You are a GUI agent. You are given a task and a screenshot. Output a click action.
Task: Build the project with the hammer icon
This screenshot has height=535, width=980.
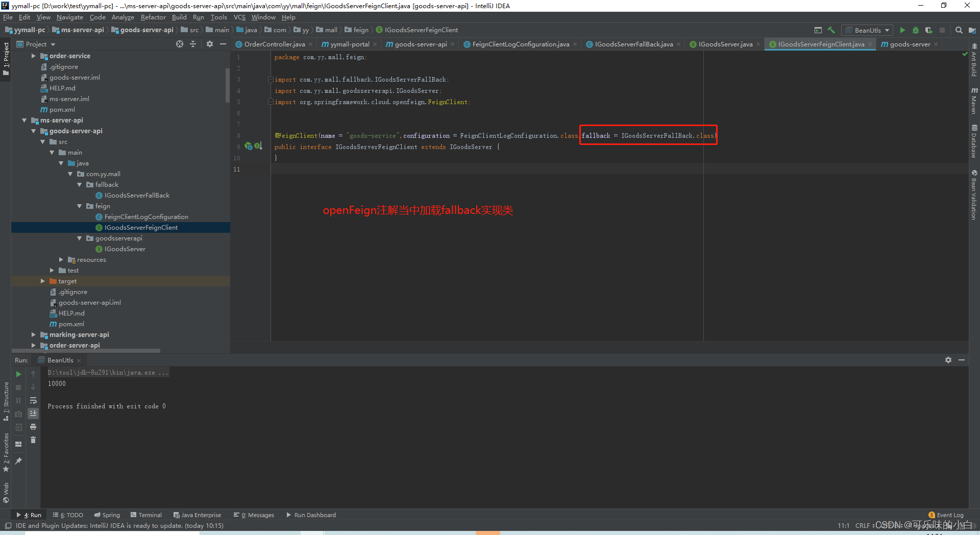point(831,30)
